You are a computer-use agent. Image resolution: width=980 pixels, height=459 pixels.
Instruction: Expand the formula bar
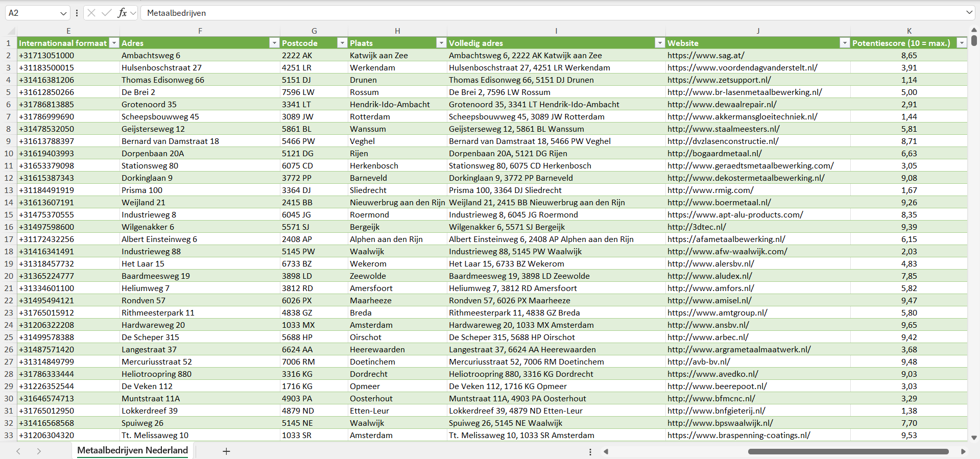click(x=969, y=13)
